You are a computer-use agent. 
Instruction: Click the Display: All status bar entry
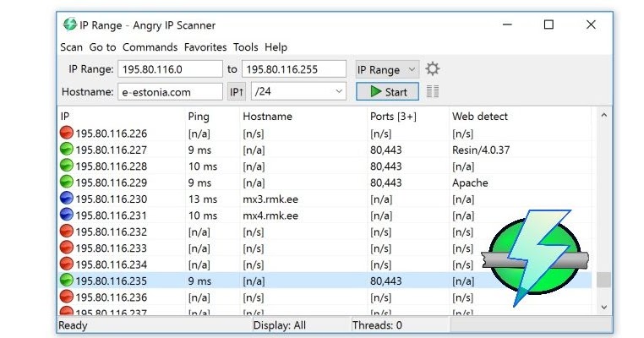(279, 325)
